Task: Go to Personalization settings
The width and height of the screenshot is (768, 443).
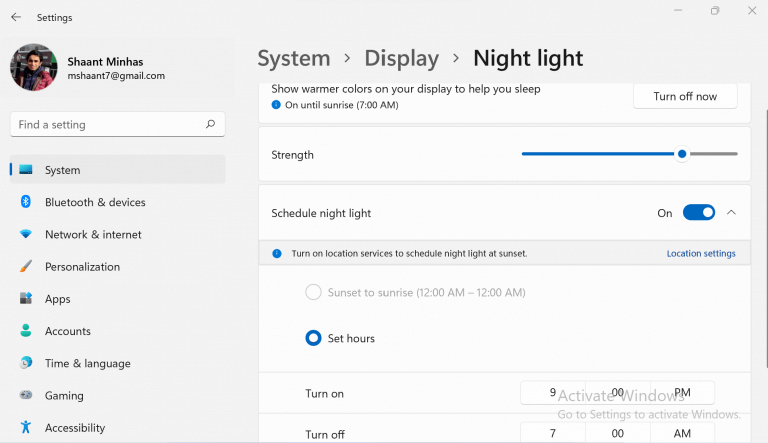Action: coord(82,267)
